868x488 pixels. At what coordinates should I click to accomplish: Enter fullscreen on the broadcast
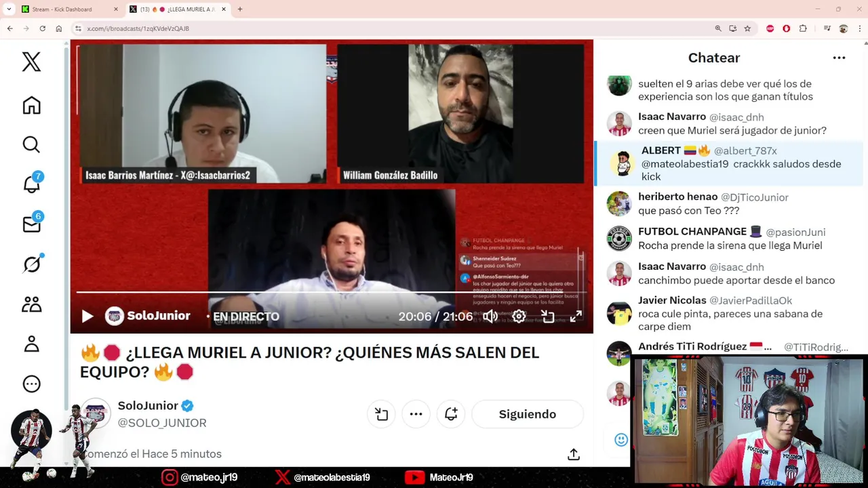[x=575, y=317]
